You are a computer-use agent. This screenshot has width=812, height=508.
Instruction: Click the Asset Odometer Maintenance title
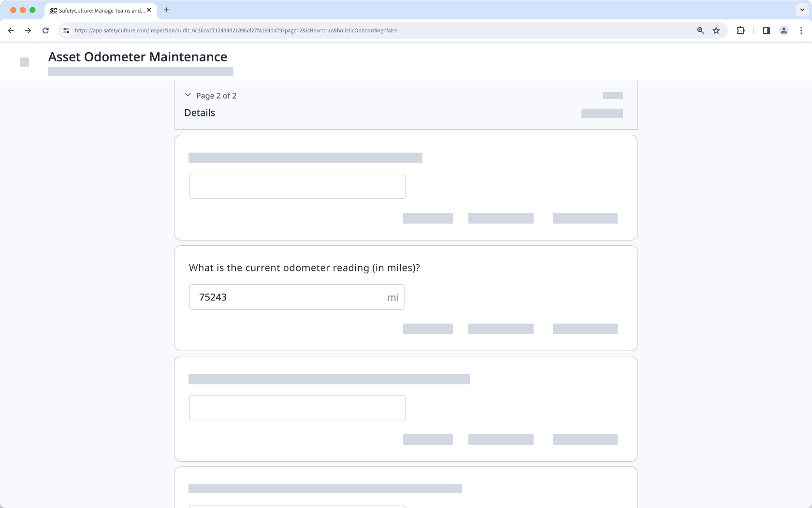pos(138,57)
